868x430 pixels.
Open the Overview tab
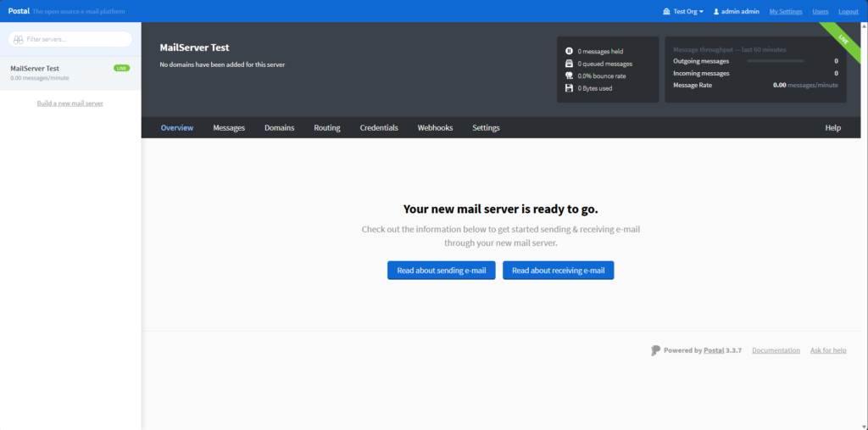click(x=177, y=127)
